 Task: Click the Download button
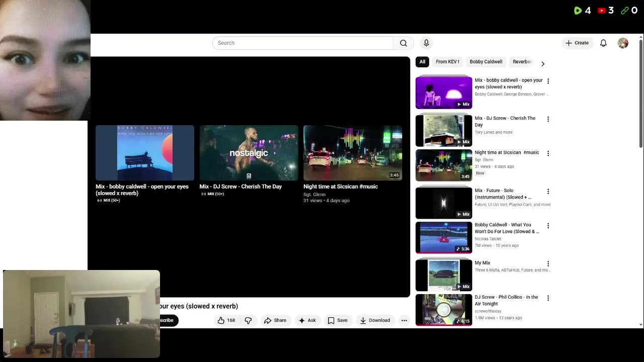(375, 320)
